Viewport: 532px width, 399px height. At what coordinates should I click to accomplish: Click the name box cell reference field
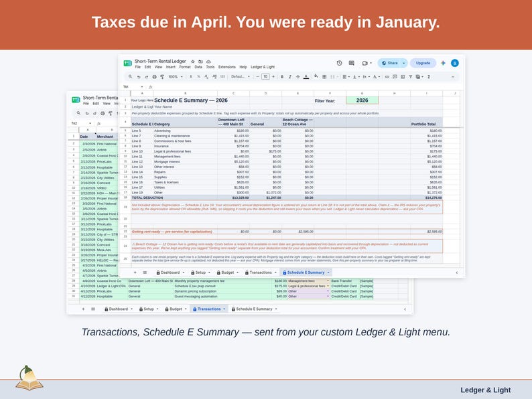[133, 87]
